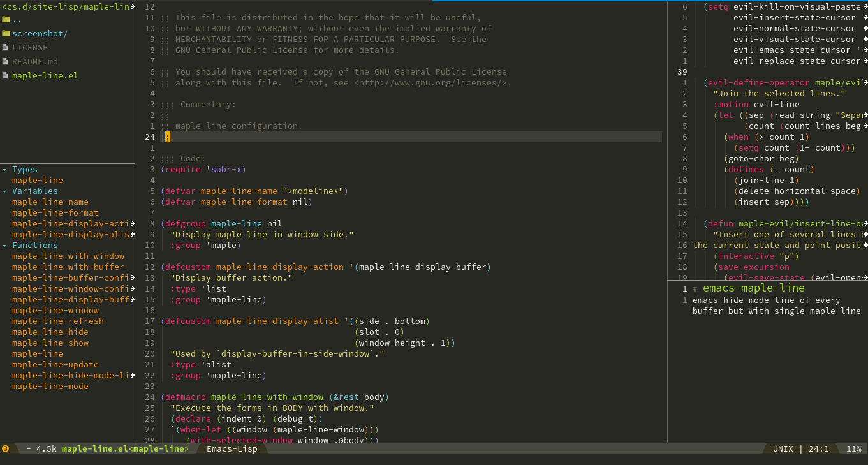
Task: Select Emacs-Lisp major mode in modeline
Action: pyautogui.click(x=232, y=449)
